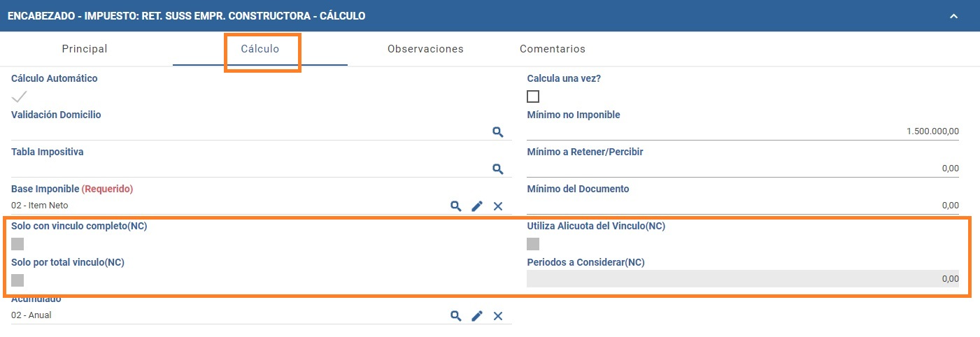Image resolution: width=980 pixels, height=337 pixels.
Task: Select the Cálculo tab
Action: point(260,49)
